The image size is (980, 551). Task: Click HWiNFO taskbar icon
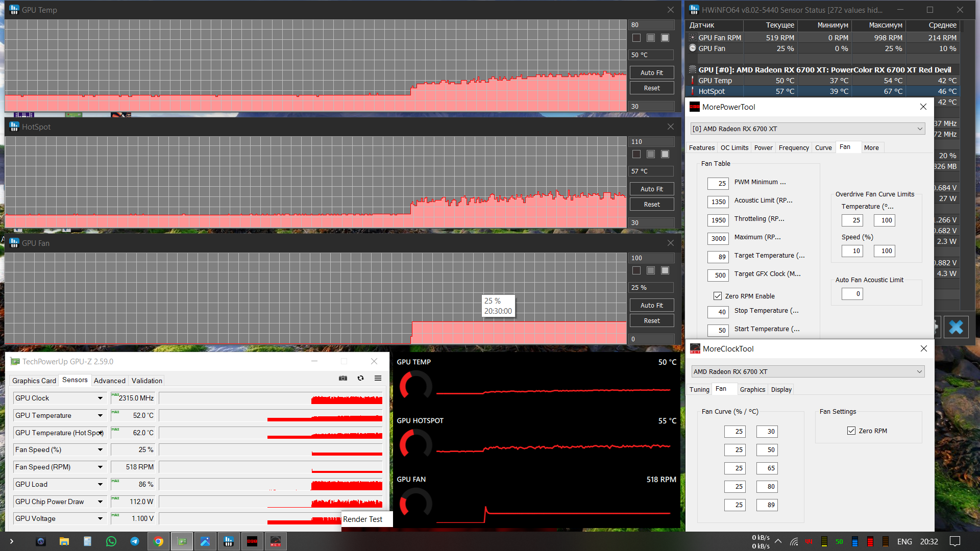[229, 541]
